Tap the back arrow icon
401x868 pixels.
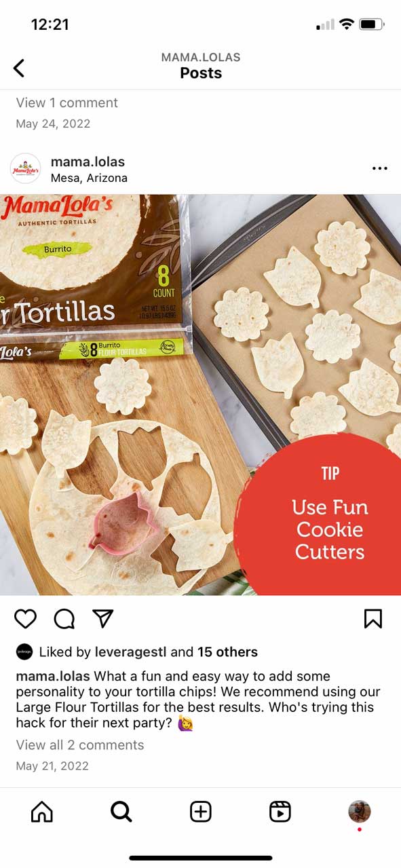pyautogui.click(x=19, y=68)
